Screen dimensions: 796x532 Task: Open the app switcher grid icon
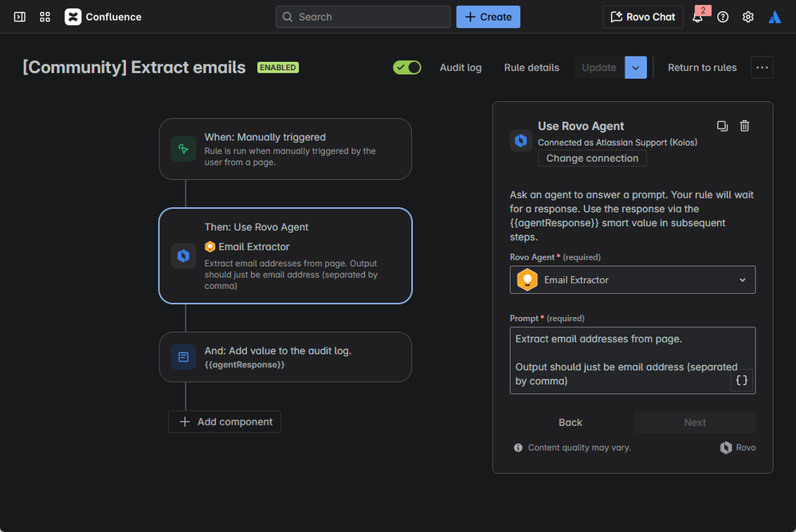[x=45, y=17]
